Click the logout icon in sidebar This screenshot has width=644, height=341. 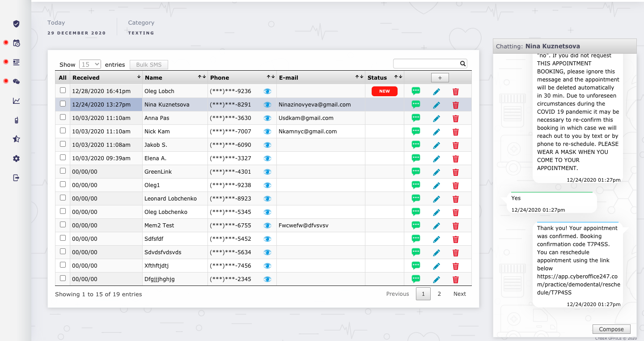coord(16,178)
